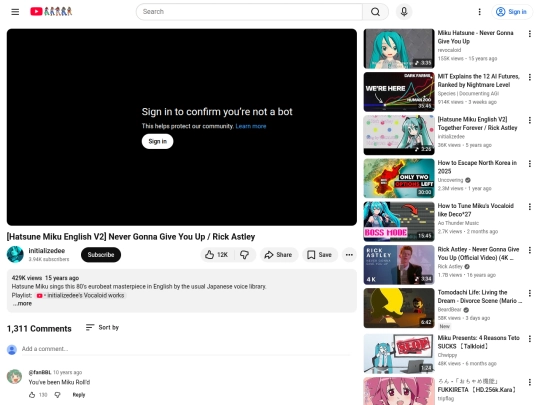Subscribe to initializedee channel

point(101,255)
